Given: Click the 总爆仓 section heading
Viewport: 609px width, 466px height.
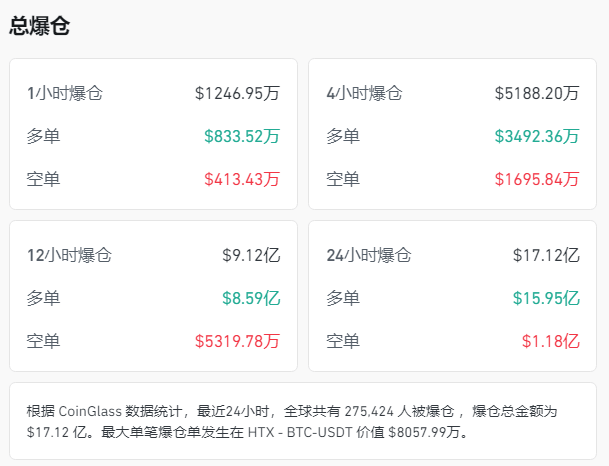Looking at the screenshot, I should tap(40, 27).
